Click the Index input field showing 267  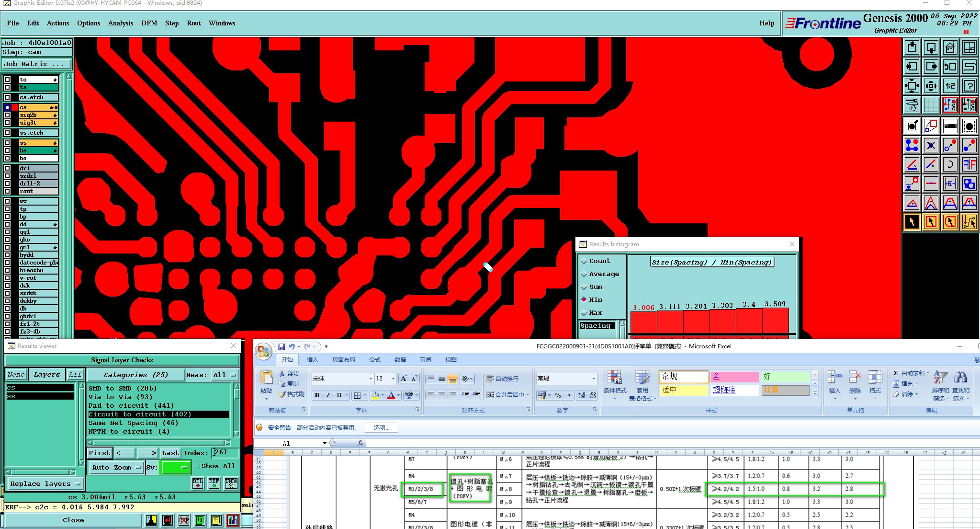tap(225, 453)
